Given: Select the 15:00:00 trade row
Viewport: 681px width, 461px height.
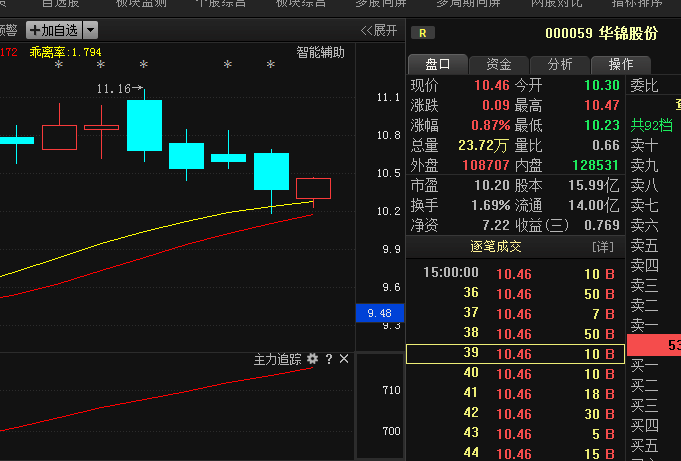Looking at the screenshot, I should click(x=515, y=274).
